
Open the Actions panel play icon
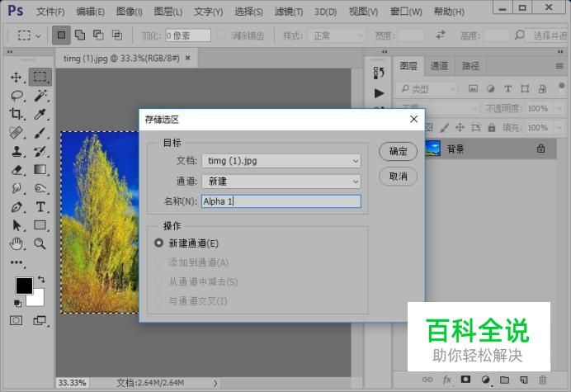379,93
